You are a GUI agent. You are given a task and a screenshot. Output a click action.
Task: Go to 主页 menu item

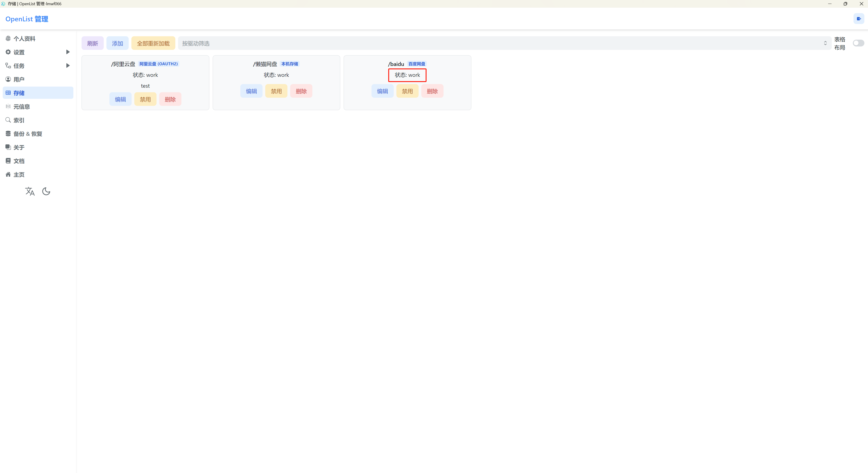pos(38,174)
